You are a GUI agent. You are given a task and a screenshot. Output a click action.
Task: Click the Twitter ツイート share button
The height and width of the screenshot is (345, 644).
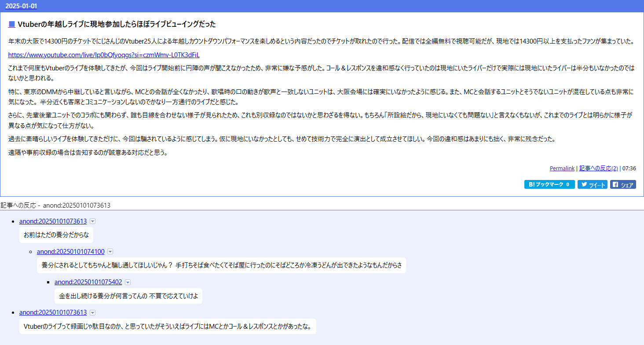tap(592, 185)
